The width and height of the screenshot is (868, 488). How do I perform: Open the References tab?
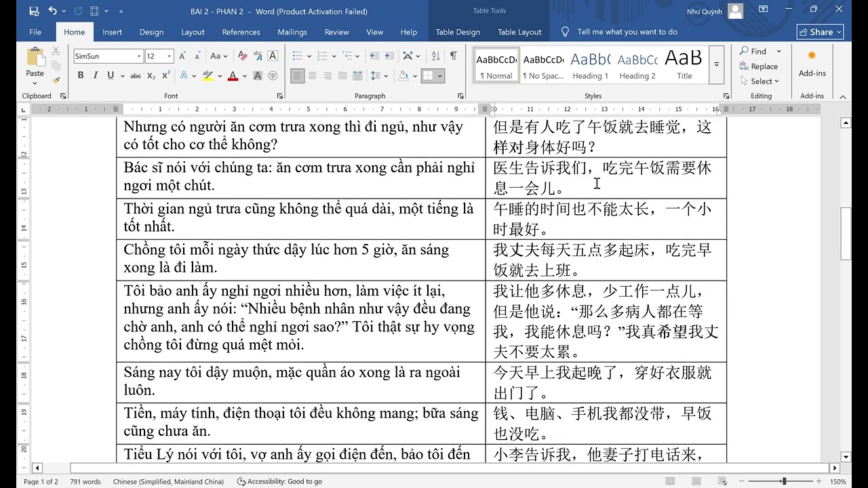tap(241, 32)
